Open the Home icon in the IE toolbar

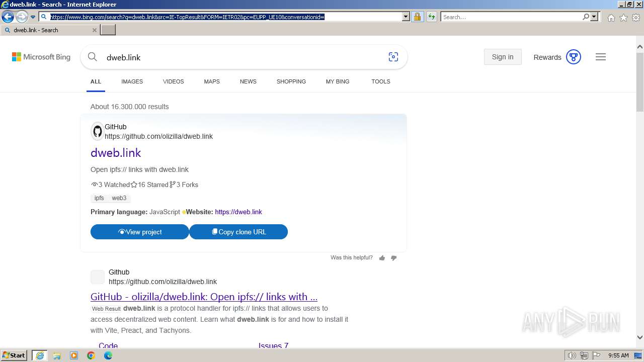(611, 18)
